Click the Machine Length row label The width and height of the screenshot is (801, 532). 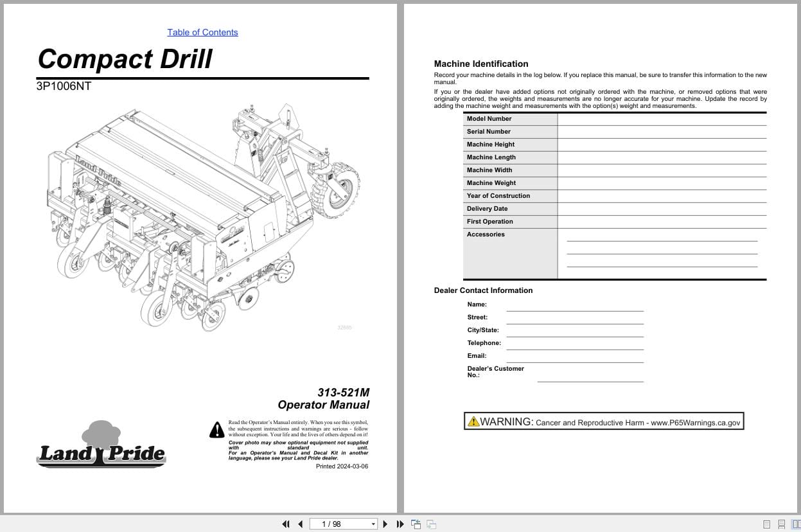pyautogui.click(x=491, y=157)
